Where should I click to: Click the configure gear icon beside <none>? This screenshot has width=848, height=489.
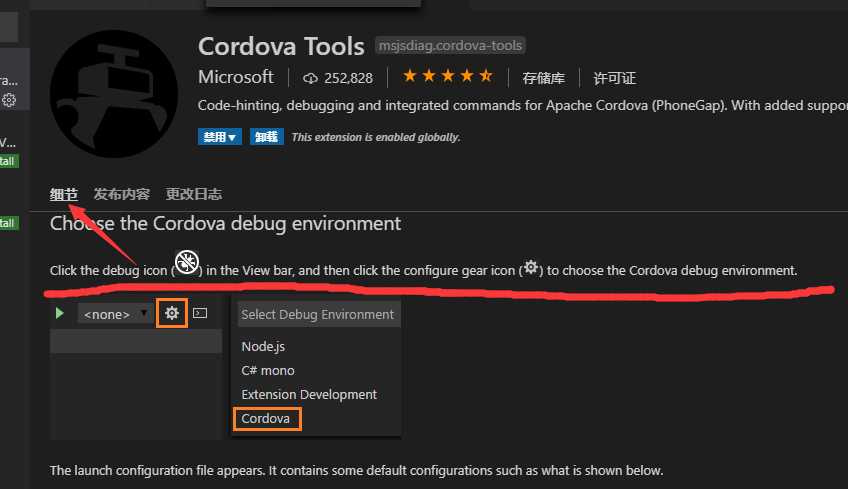(x=172, y=313)
